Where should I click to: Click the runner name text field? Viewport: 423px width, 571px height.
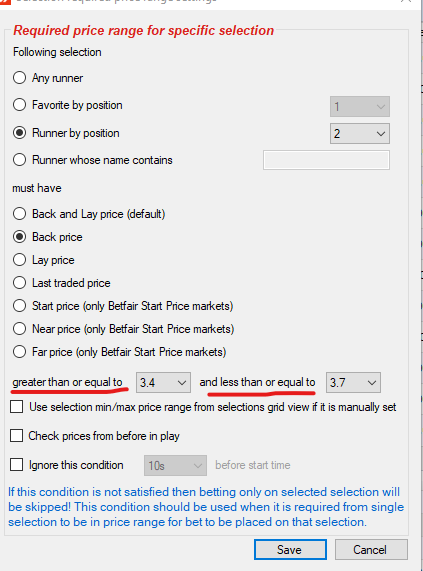click(x=326, y=160)
